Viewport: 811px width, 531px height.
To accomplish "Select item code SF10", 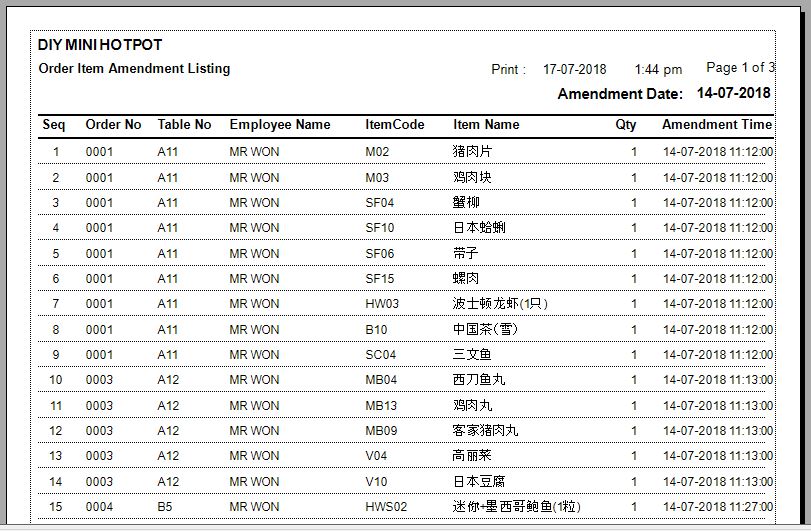I will point(380,228).
